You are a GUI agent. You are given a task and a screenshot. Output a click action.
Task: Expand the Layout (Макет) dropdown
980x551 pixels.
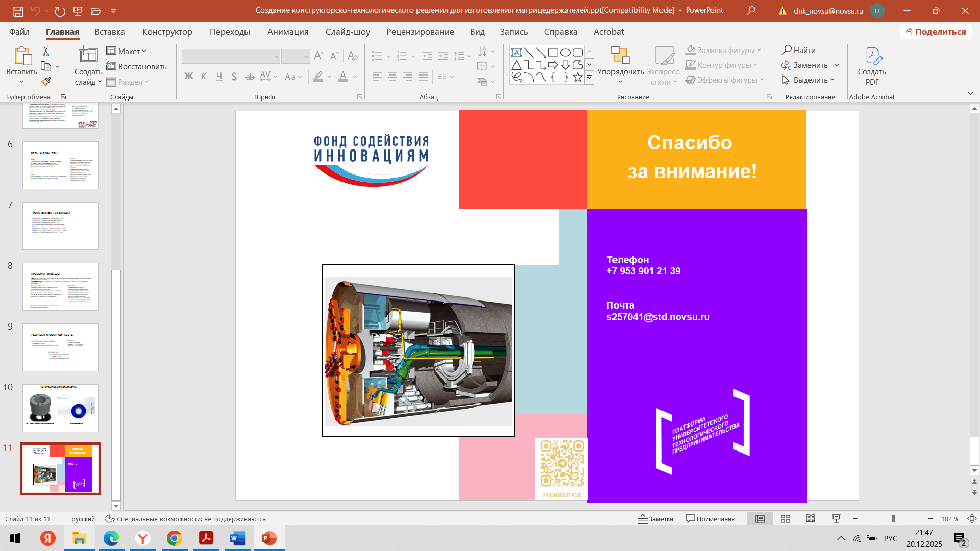[x=127, y=51]
